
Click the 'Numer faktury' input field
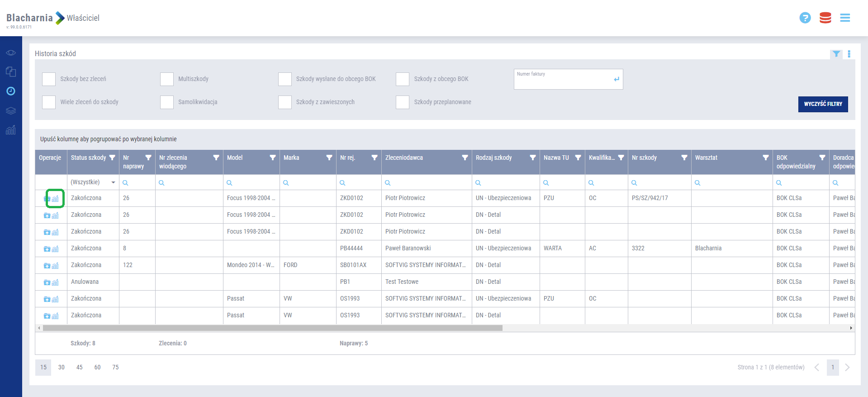pyautogui.click(x=563, y=80)
